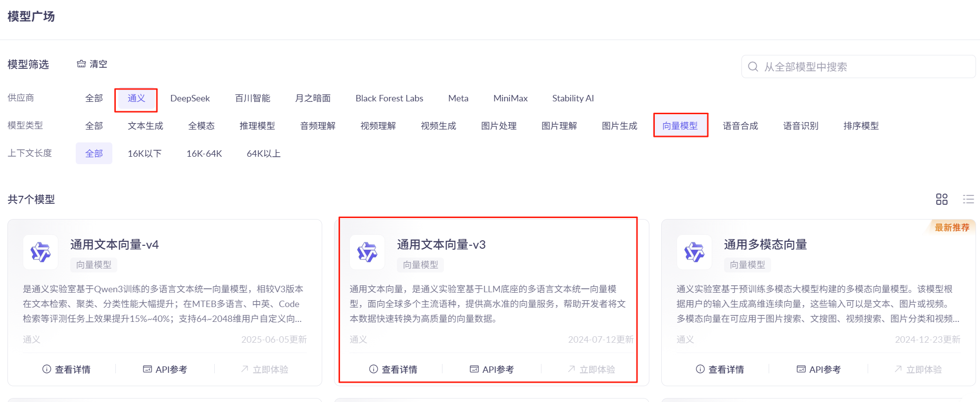Click the 清空 clear filters icon

81,64
